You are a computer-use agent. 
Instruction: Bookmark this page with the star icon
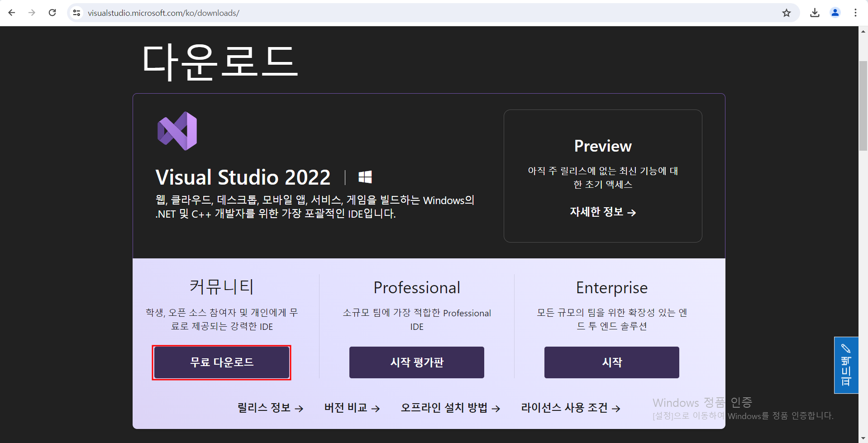787,13
